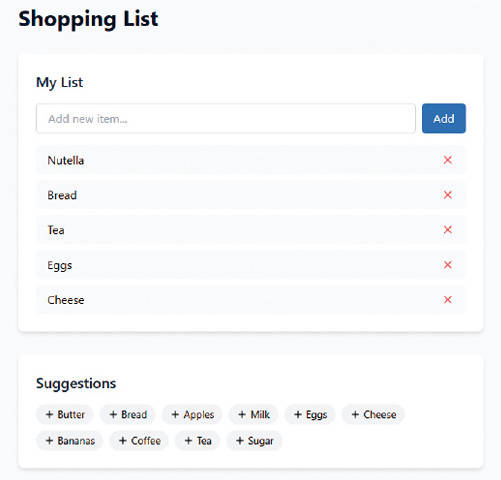Add the Bread suggestion chip
501x480 pixels.
[x=128, y=414]
